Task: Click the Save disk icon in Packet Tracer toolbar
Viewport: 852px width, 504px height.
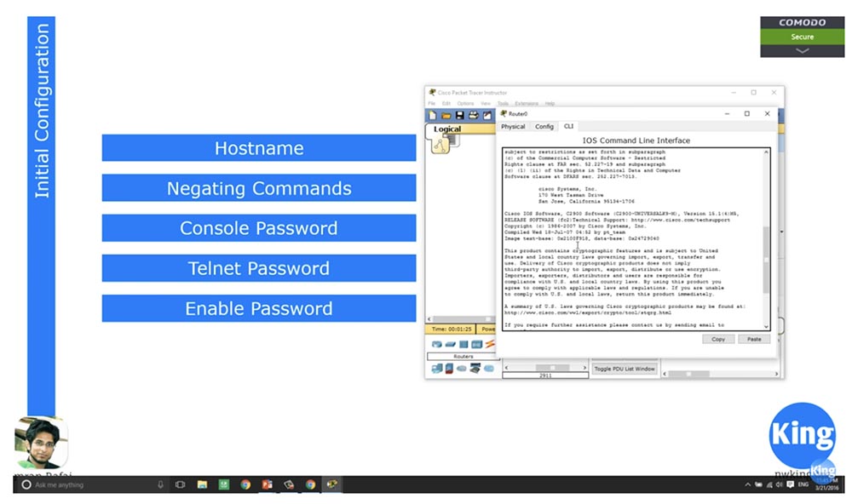Action: click(460, 115)
